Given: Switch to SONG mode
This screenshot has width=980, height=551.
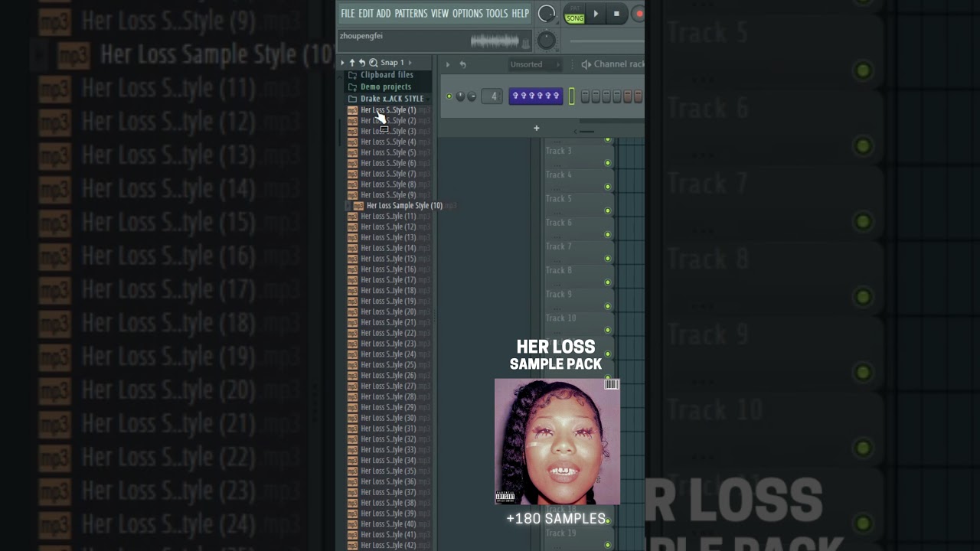Looking at the screenshot, I should (574, 18).
